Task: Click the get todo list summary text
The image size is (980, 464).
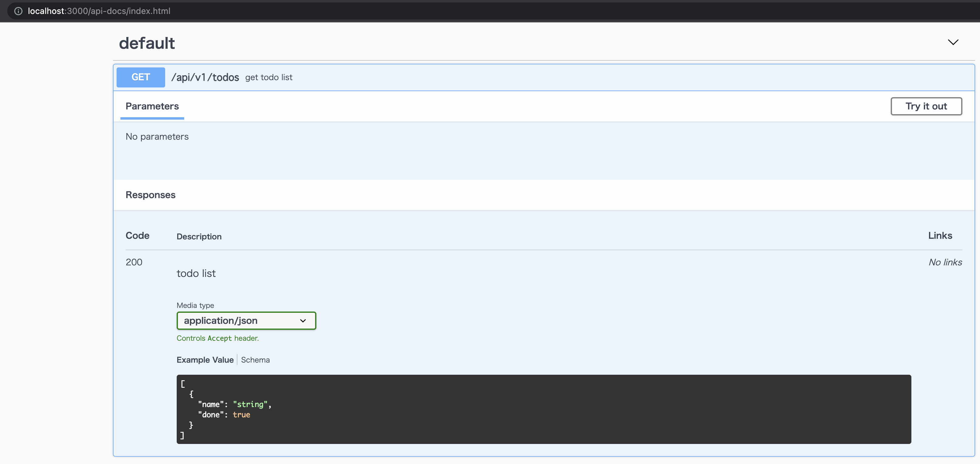Action: click(269, 77)
